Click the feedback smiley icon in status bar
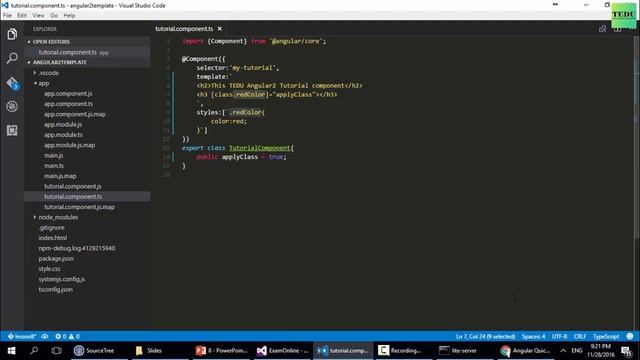 click(x=630, y=336)
